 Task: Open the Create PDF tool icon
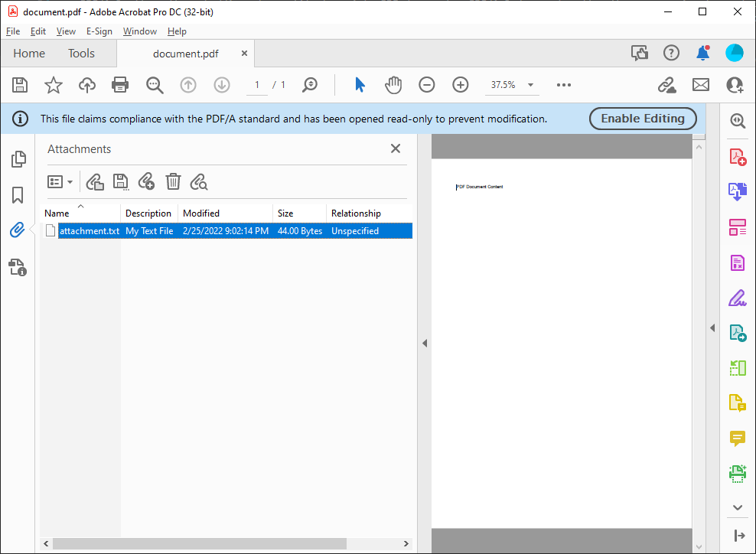tap(738, 157)
